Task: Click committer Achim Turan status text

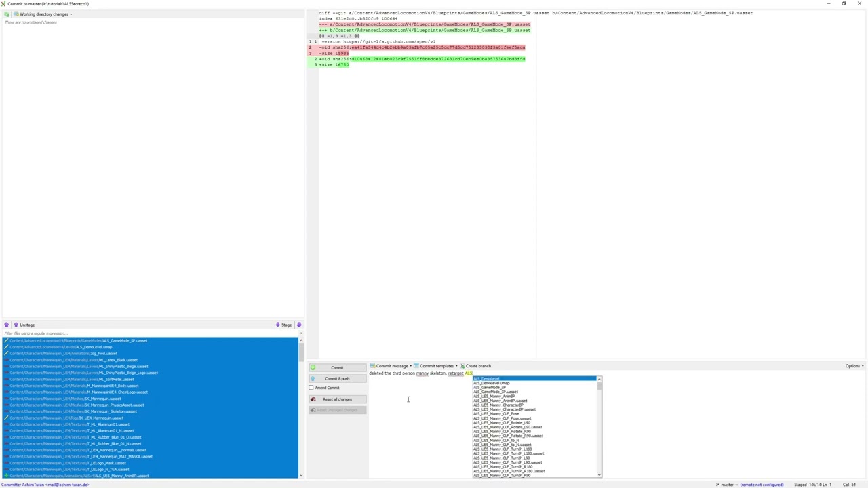Action: pyautogui.click(x=46, y=485)
